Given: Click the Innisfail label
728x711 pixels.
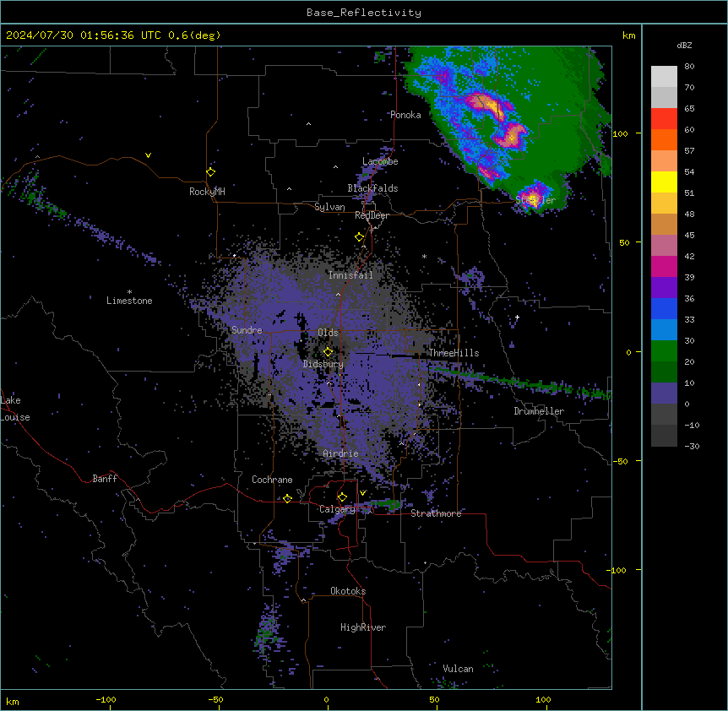Looking at the screenshot, I should coord(350,275).
